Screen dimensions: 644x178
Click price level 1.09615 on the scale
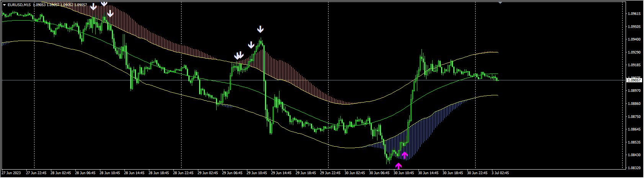point(634,14)
